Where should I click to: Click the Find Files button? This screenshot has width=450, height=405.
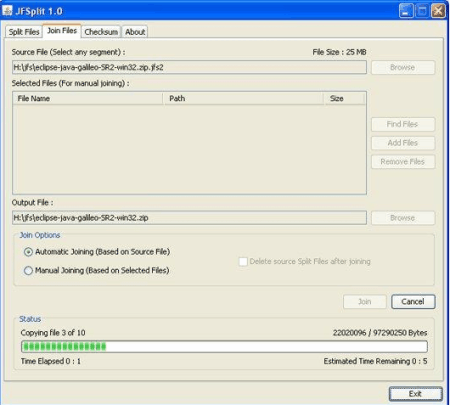click(x=403, y=124)
